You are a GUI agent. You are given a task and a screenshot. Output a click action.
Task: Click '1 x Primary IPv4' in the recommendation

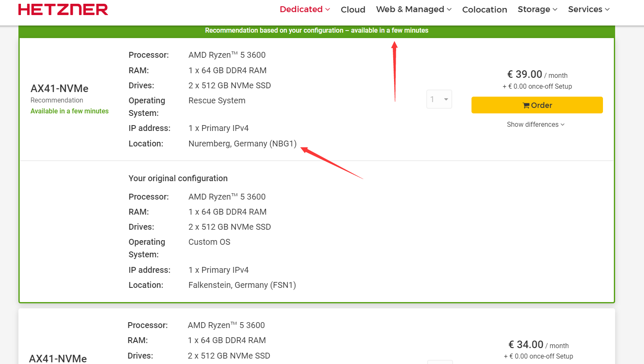[x=219, y=128]
